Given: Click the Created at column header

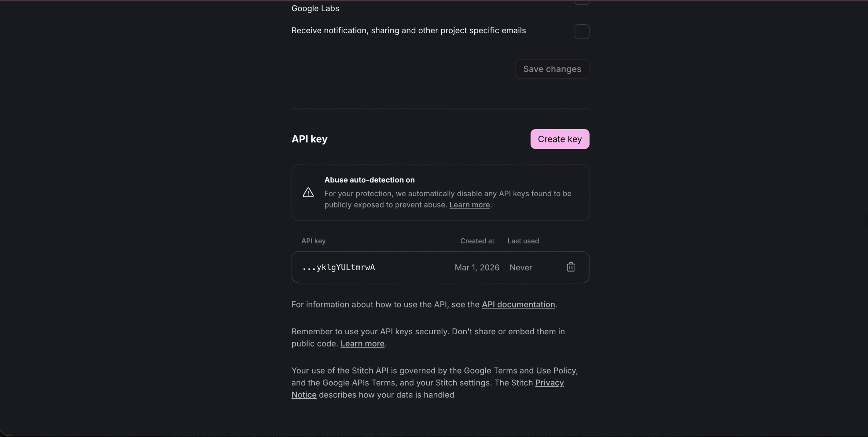Looking at the screenshot, I should coord(477,241).
